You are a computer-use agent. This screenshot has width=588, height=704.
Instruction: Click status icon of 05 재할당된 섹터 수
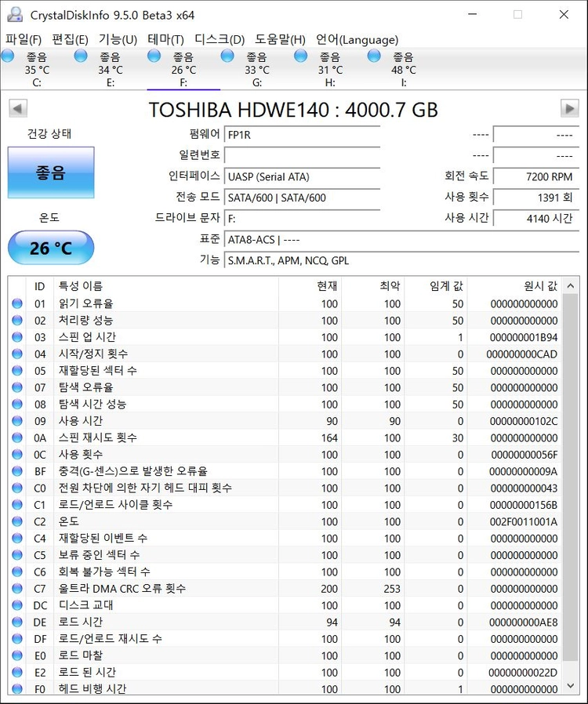click(x=17, y=370)
